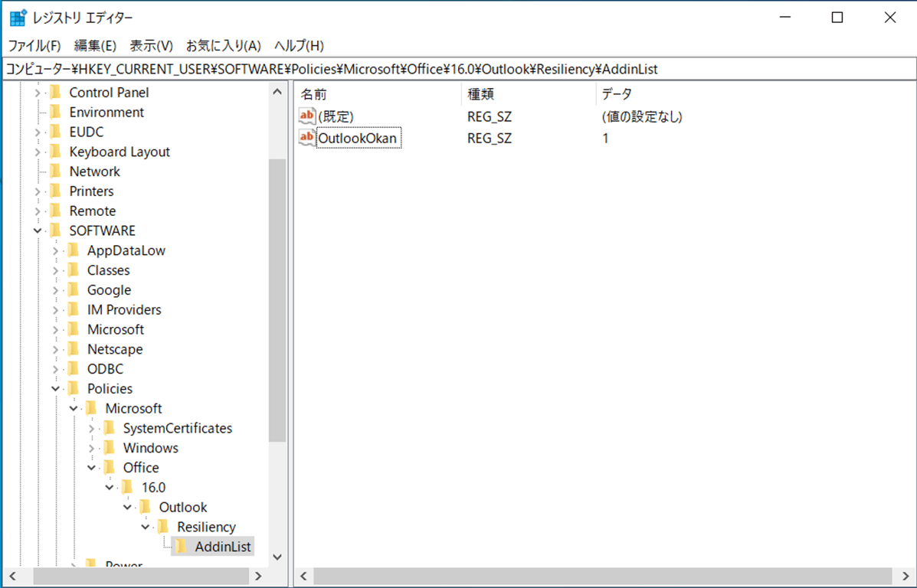Click the Office folder icon
The height and width of the screenshot is (588, 917).
[110, 468]
